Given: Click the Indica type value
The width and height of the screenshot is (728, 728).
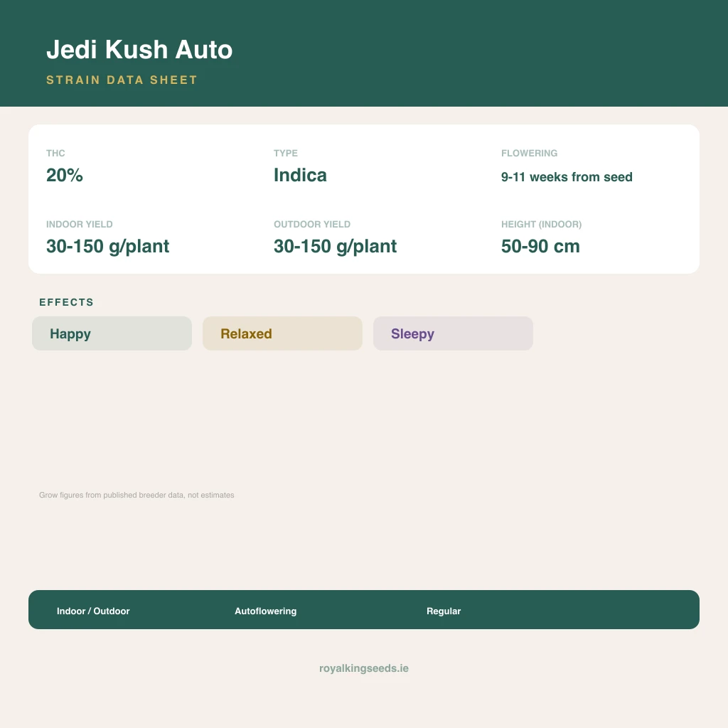Looking at the screenshot, I should click(300, 176).
